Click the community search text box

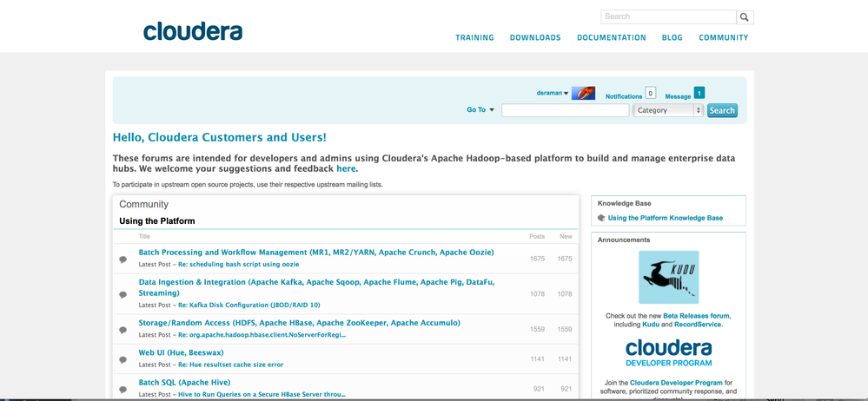pos(565,110)
